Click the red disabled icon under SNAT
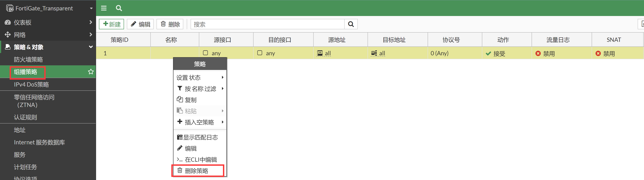 coord(598,53)
